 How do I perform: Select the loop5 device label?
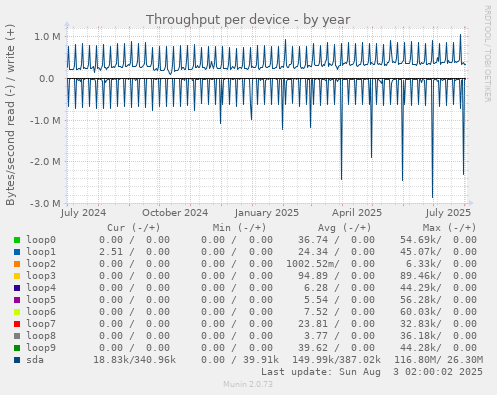(41, 300)
